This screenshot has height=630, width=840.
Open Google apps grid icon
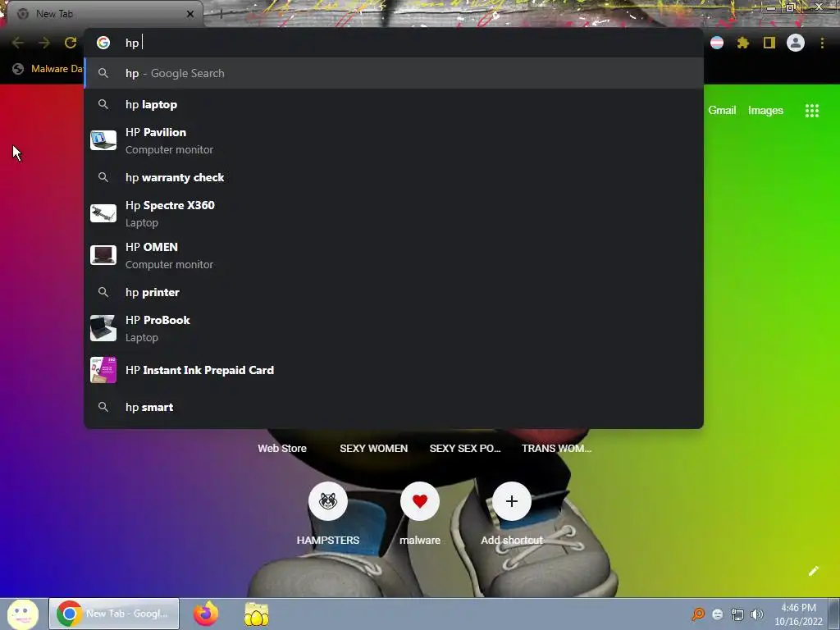[811, 111]
